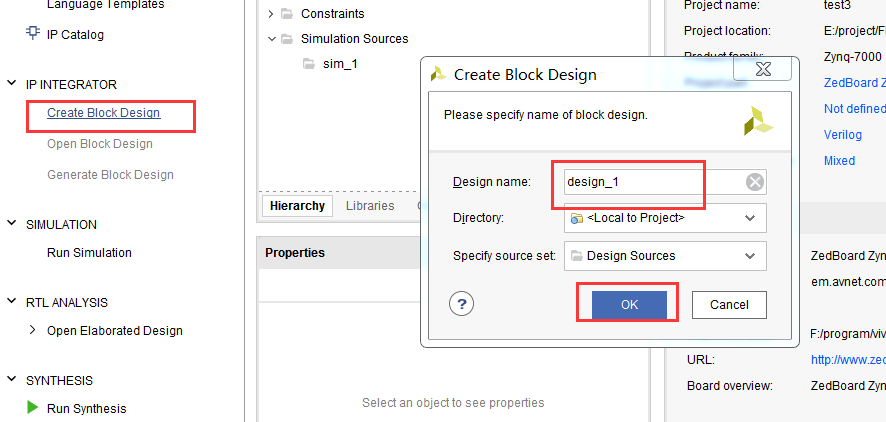The image size is (886, 422).
Task: Click the Create Block Design link
Action: [103, 113]
